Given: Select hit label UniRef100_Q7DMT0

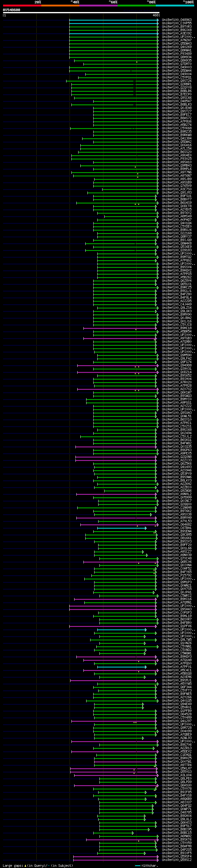Looking at the screenshot, I should tap(176, 64).
